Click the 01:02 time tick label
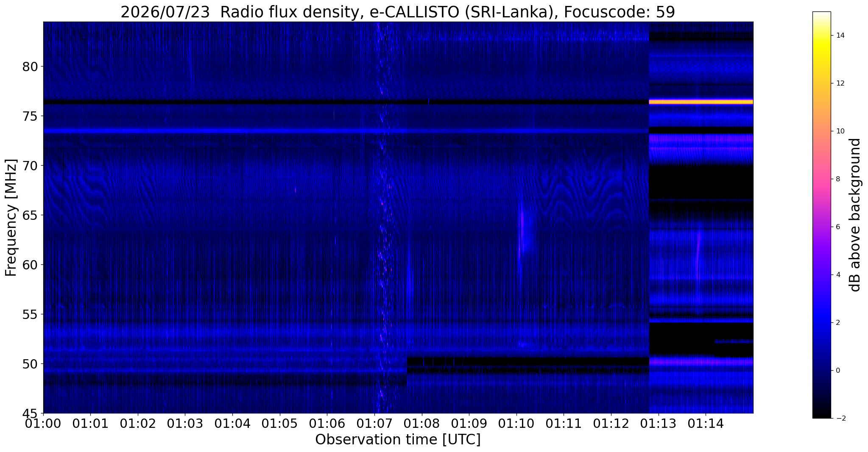The width and height of the screenshot is (868, 452). click(x=138, y=423)
